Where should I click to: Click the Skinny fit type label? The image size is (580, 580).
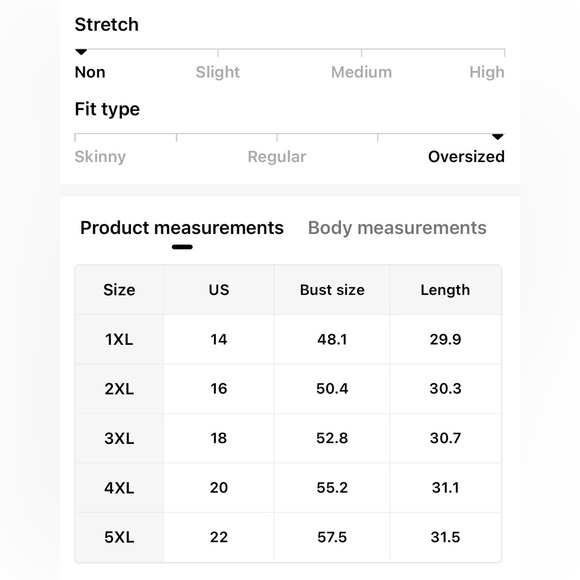click(100, 157)
